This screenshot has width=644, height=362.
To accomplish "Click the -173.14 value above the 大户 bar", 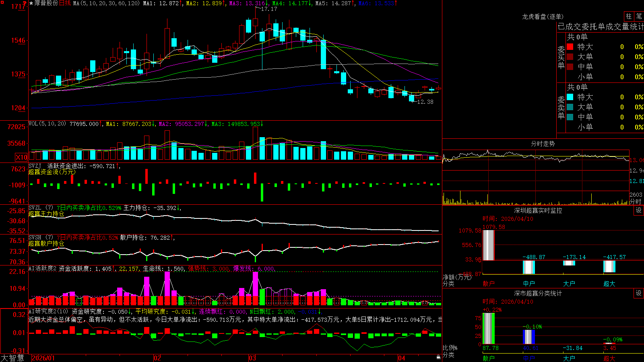I will (574, 257).
